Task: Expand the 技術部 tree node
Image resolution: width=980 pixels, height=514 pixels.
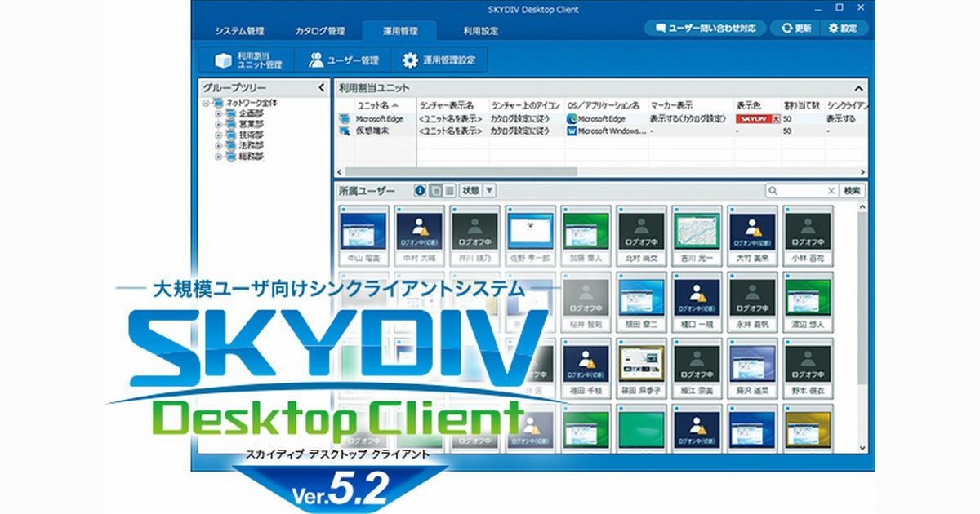Action: point(218,135)
